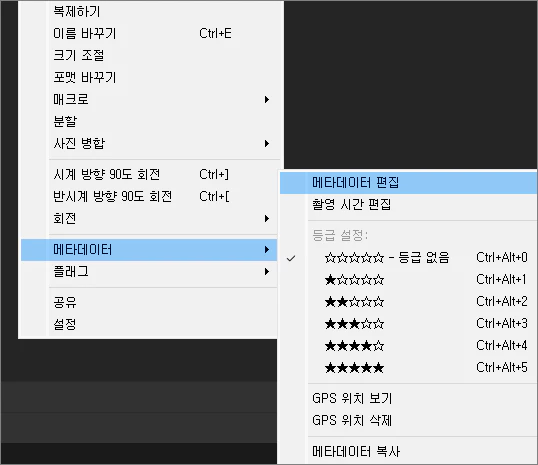Screen dimensions: 538x465
Task: Select GPS 위치 삭제 option
Action: point(408,420)
